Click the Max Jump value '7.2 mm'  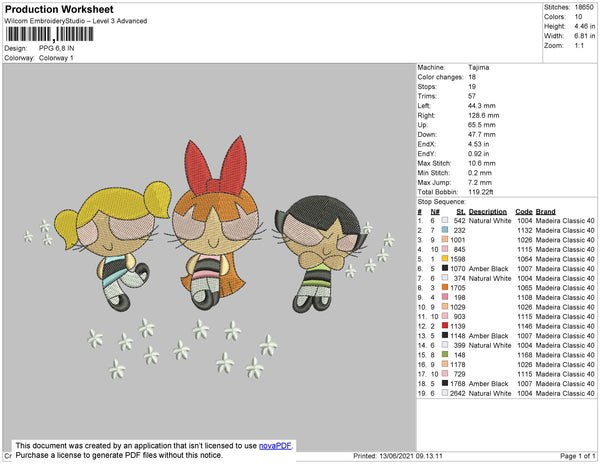(x=480, y=182)
